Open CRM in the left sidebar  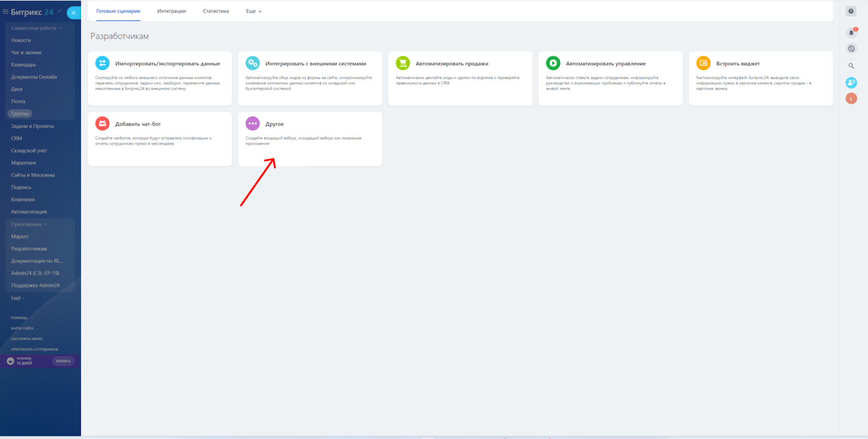coord(16,138)
